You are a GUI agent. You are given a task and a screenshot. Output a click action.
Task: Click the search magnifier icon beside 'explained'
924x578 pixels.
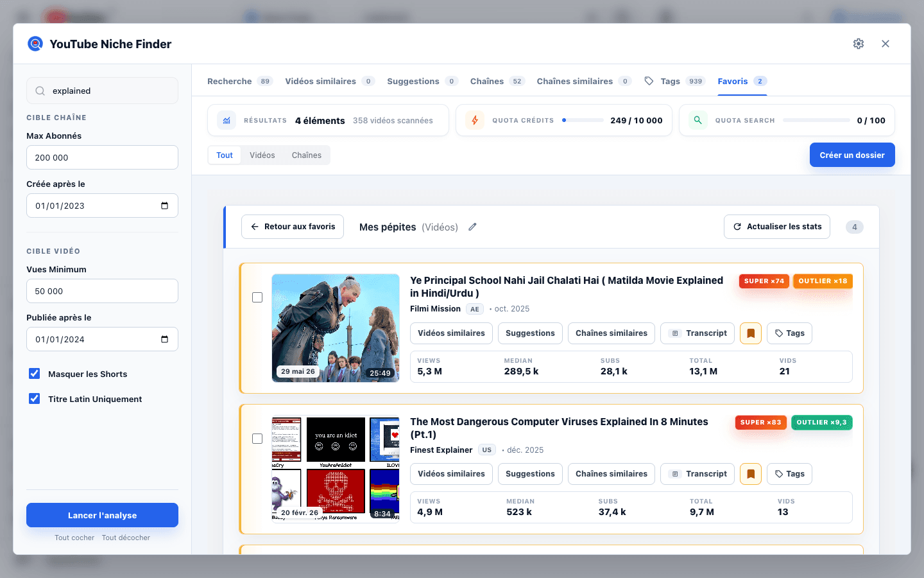pyautogui.click(x=40, y=91)
